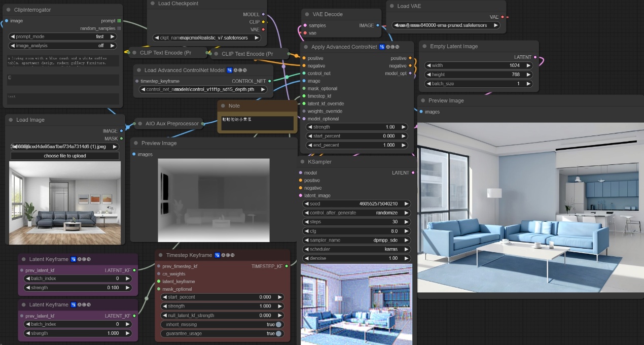Click the MASK output port on Load Image
644x345 pixels.
[x=121, y=139]
